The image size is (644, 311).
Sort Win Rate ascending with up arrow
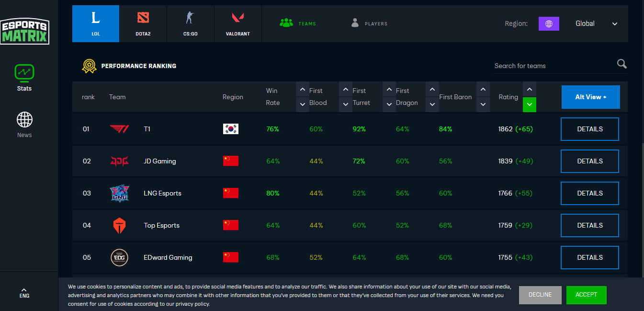coord(302,90)
